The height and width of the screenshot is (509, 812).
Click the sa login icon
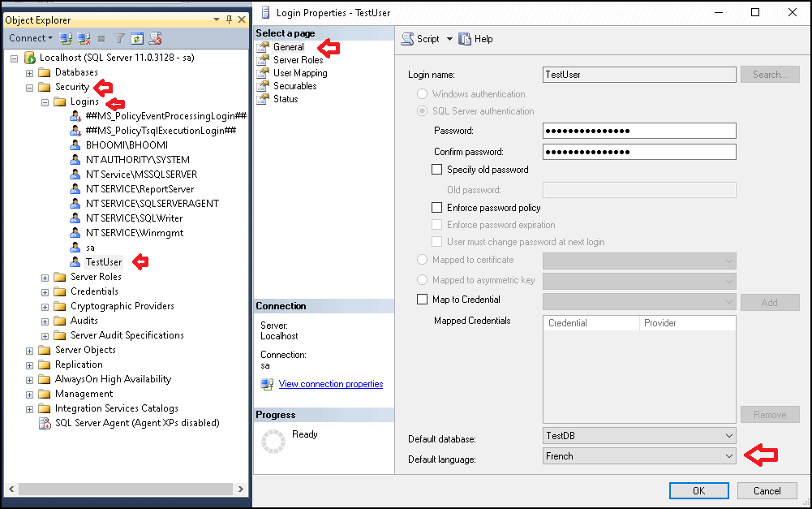pos(75,248)
